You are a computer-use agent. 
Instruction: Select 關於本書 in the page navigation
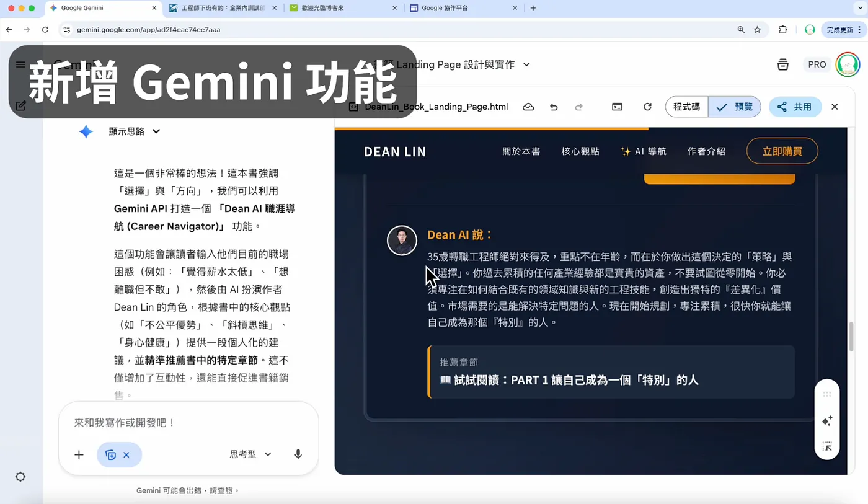521,151
